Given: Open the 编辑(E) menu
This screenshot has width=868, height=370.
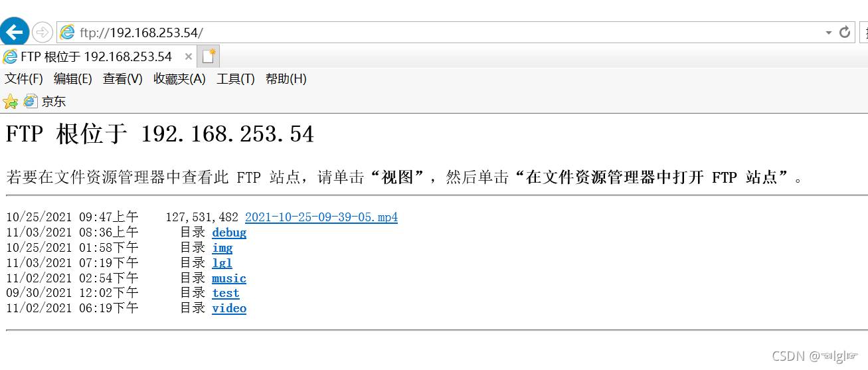Looking at the screenshot, I should point(73,79).
